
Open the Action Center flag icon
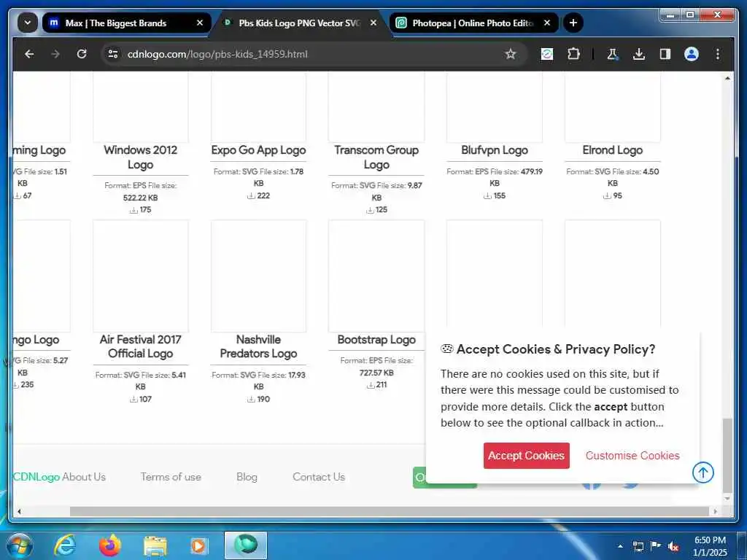[x=656, y=546]
